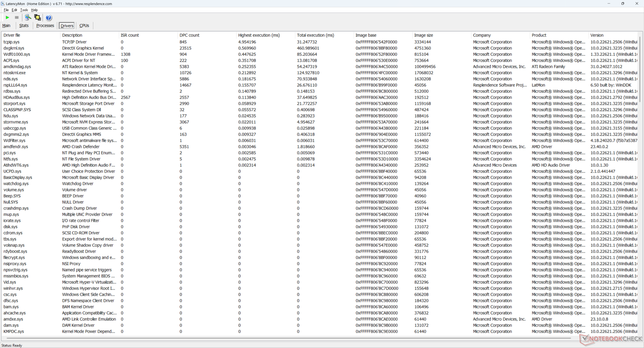Show the Main tab
This screenshot has height=348, width=644.
(x=6, y=26)
